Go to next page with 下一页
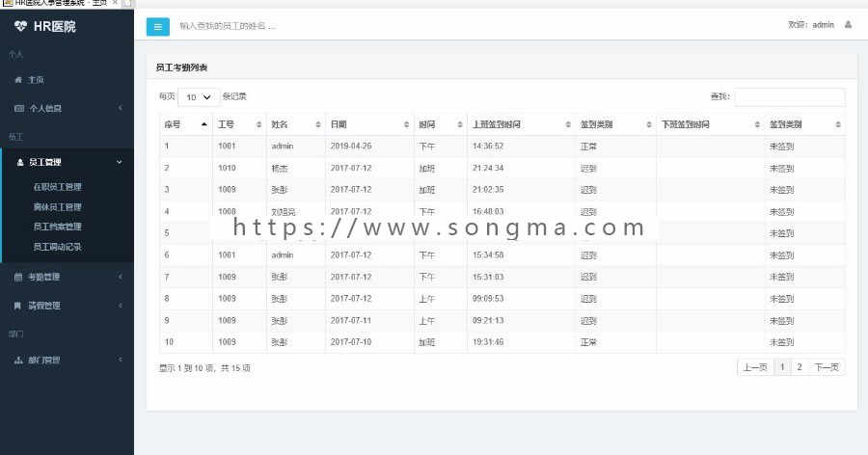 [x=827, y=367]
